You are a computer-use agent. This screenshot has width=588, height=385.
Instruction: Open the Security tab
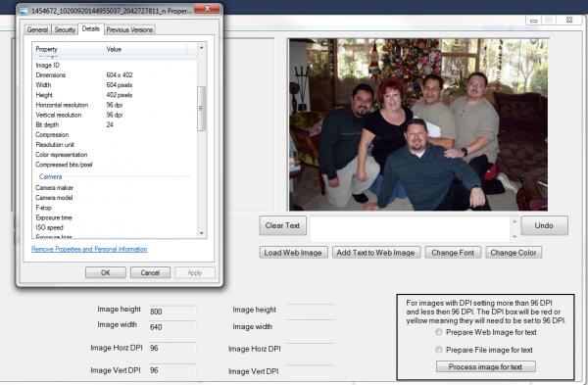(x=65, y=29)
